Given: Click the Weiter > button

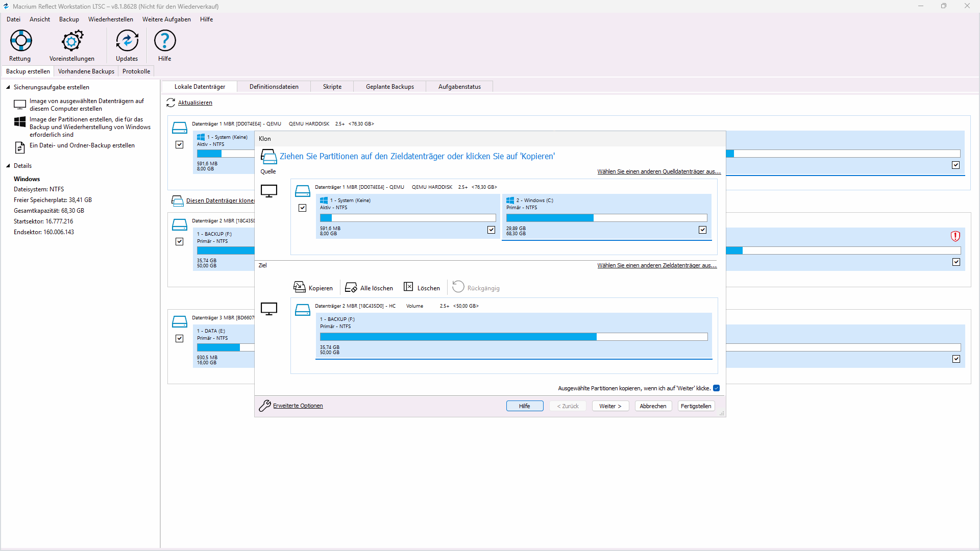Looking at the screenshot, I should pos(610,406).
